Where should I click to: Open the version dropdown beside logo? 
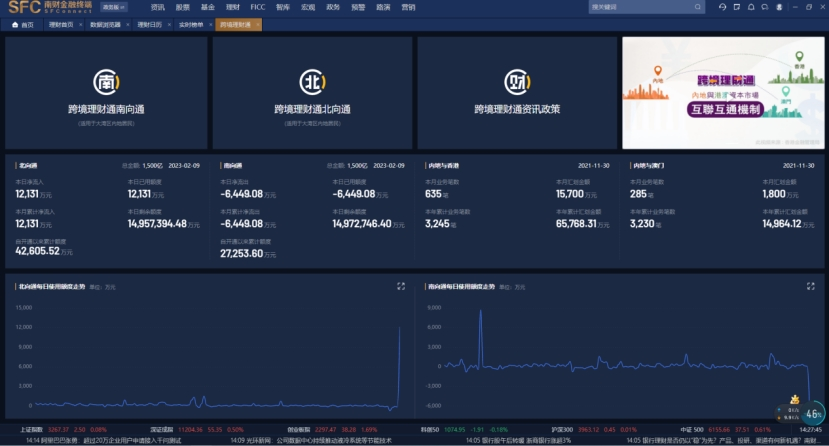point(114,7)
